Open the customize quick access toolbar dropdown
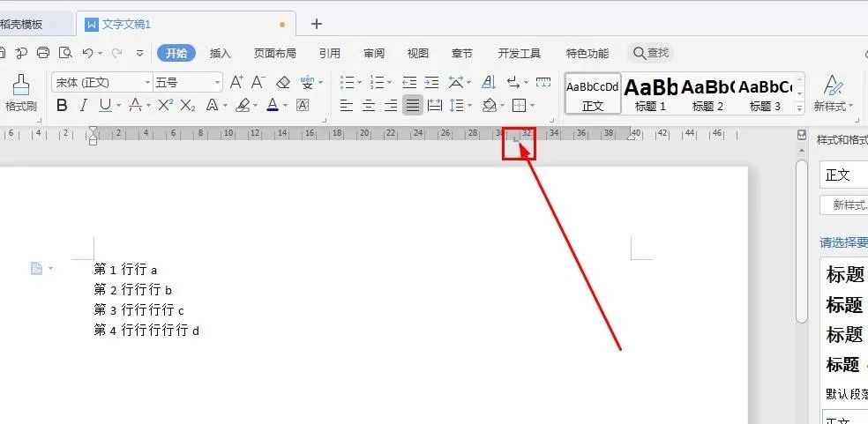The image size is (868, 424). (x=139, y=53)
